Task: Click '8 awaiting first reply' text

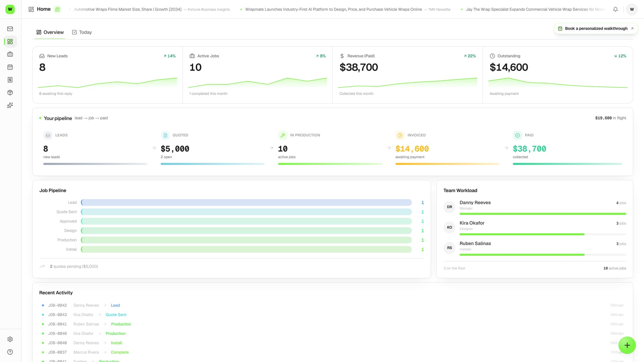Action: pos(56,94)
